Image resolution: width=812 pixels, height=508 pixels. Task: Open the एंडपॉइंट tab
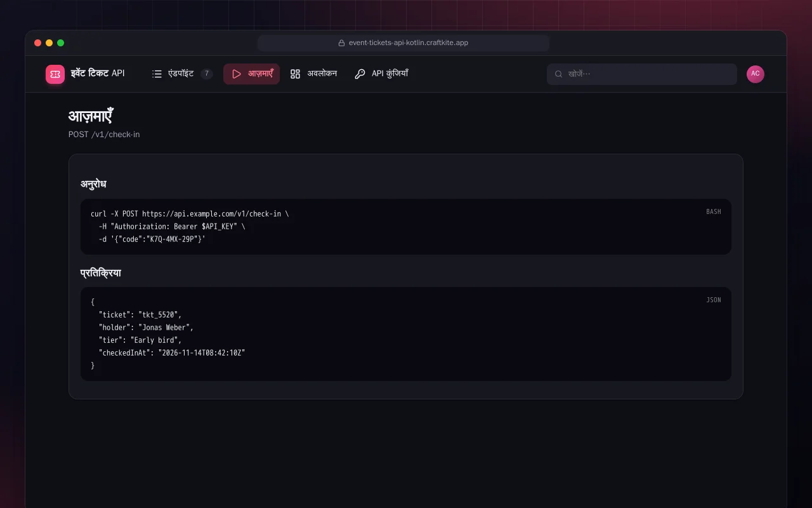(x=181, y=74)
